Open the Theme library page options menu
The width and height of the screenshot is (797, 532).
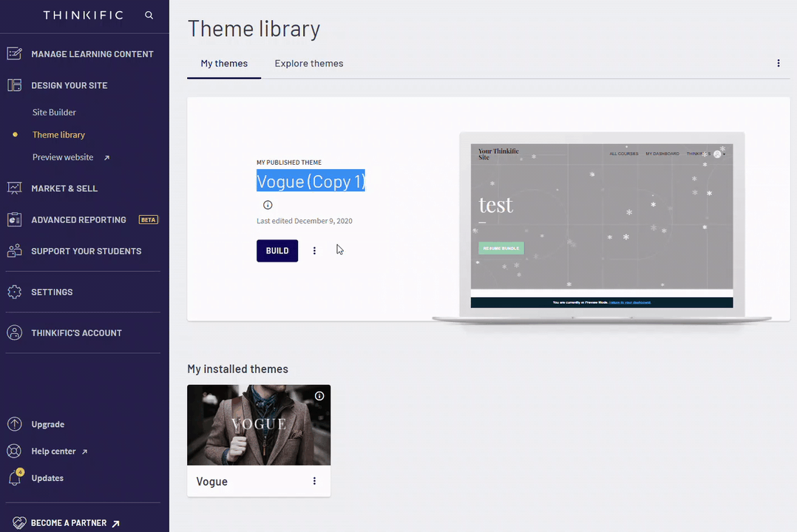779,63
